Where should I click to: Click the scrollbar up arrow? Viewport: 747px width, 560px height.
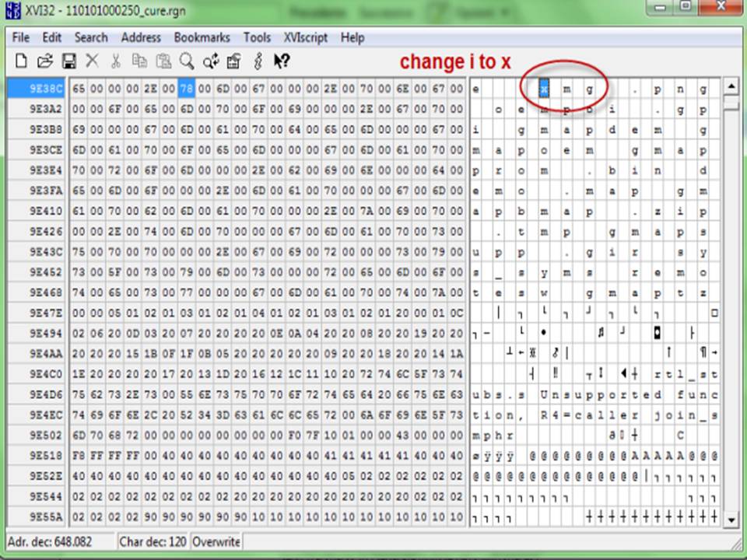tap(731, 86)
